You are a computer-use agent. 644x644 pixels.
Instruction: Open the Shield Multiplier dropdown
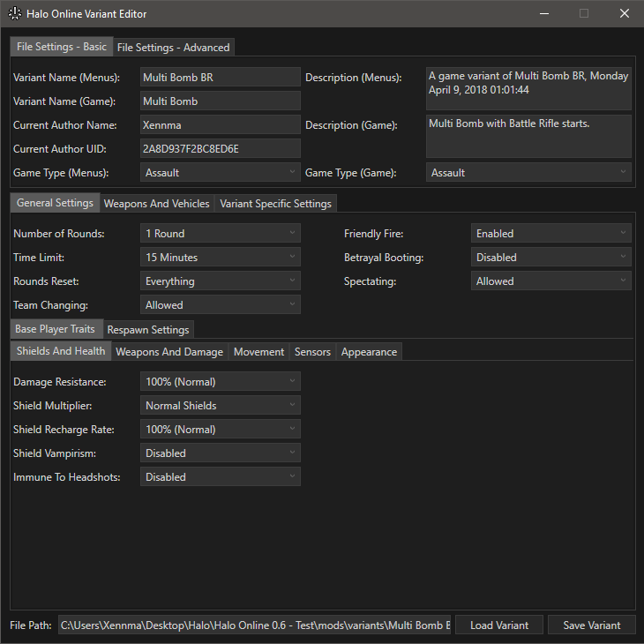(x=221, y=406)
